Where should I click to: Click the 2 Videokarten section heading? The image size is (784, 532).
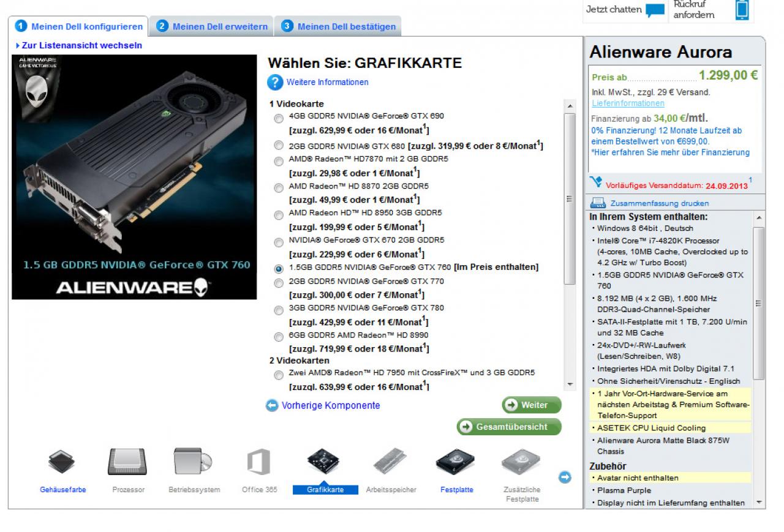click(x=299, y=361)
